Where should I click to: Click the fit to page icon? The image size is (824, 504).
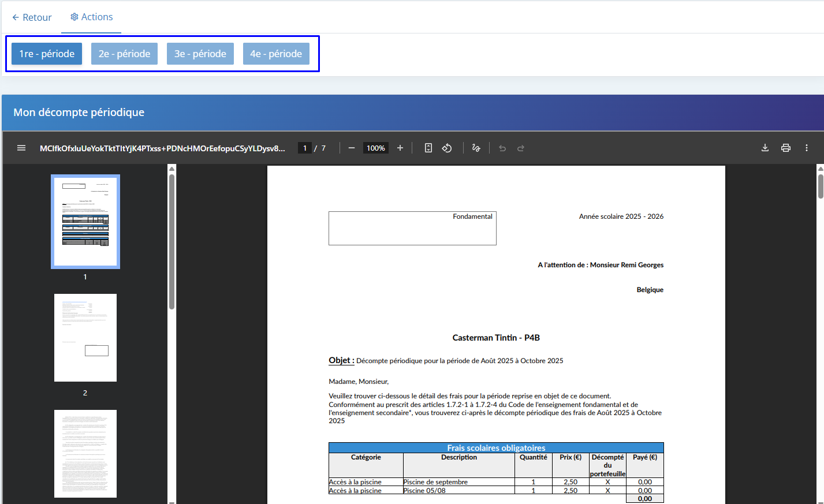(x=428, y=148)
